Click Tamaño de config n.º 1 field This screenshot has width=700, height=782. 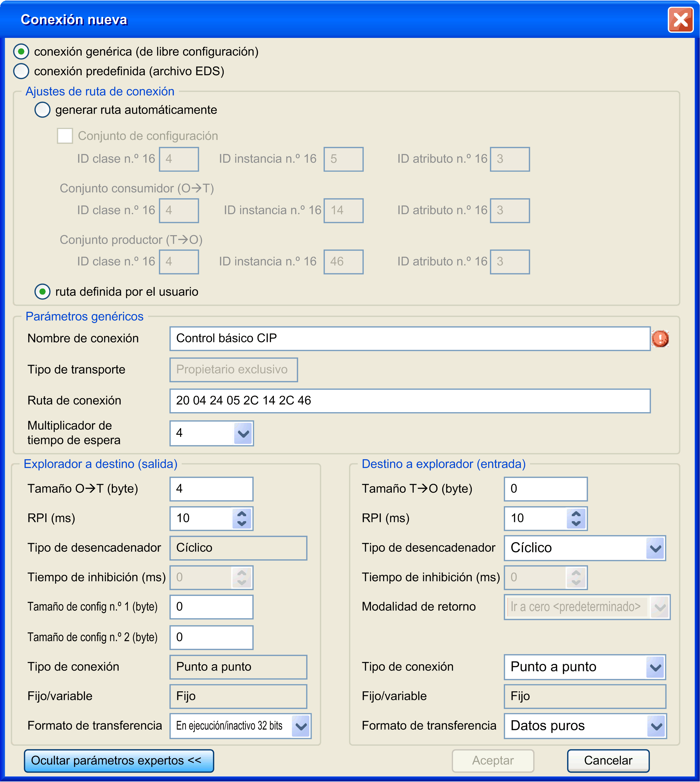pyautogui.click(x=211, y=607)
